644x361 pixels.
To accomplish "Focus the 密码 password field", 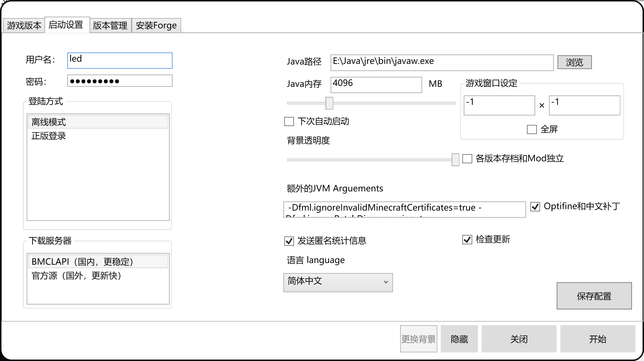I will coord(120,81).
